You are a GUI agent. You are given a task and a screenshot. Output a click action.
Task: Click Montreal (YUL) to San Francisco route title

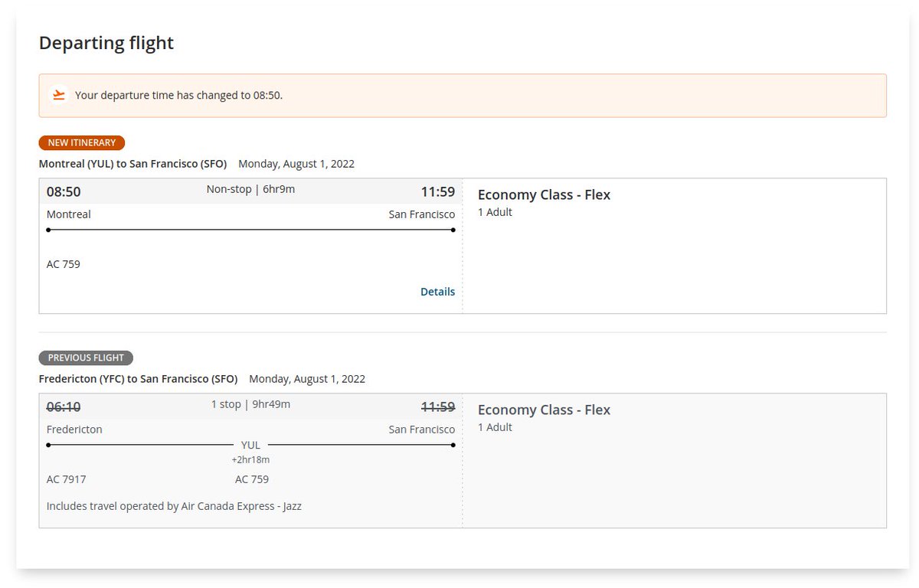pyautogui.click(x=133, y=164)
